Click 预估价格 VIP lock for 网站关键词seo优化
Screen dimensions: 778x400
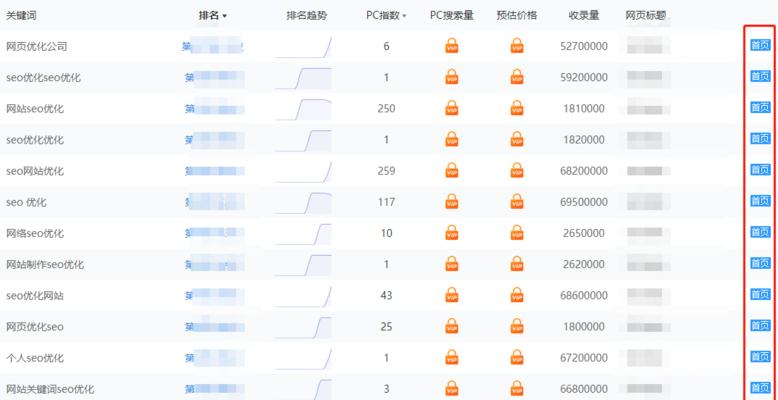click(517, 389)
